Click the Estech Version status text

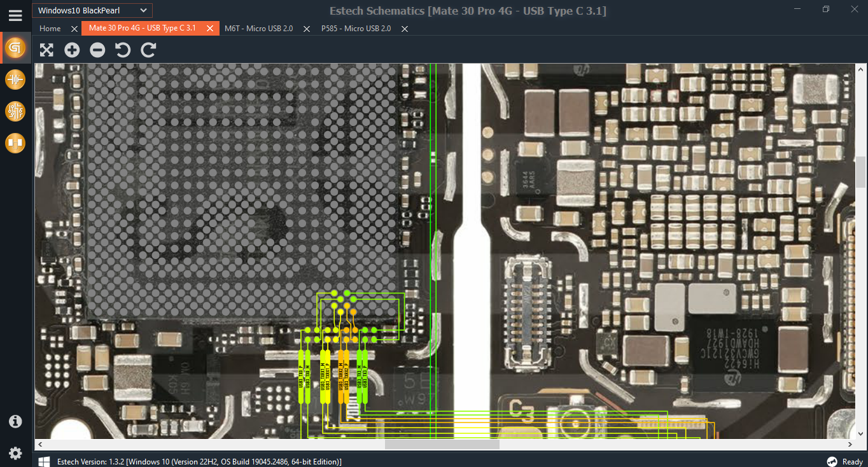tap(199, 461)
